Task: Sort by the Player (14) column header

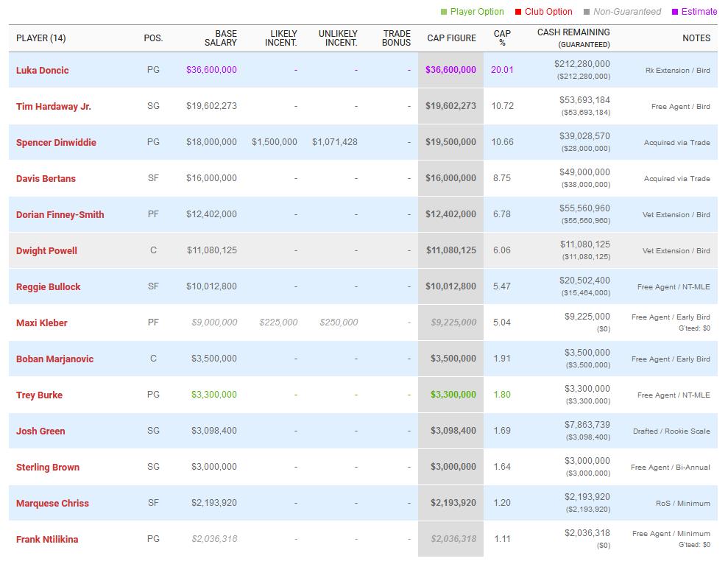Action: (x=41, y=38)
